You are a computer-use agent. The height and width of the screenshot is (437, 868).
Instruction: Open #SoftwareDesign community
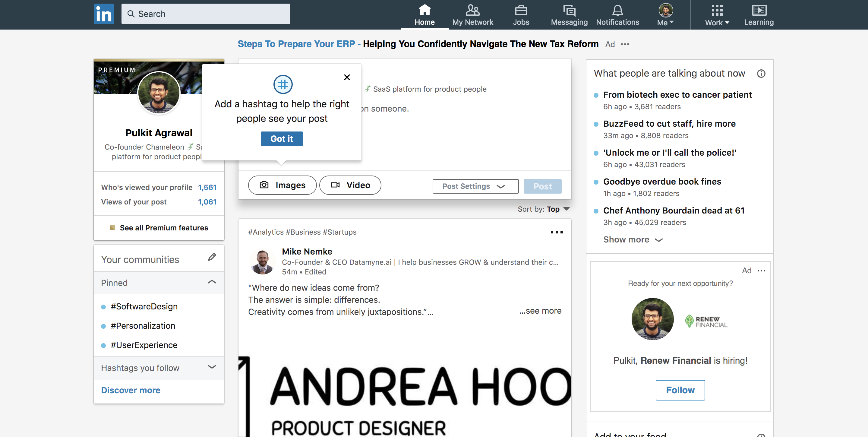(144, 307)
